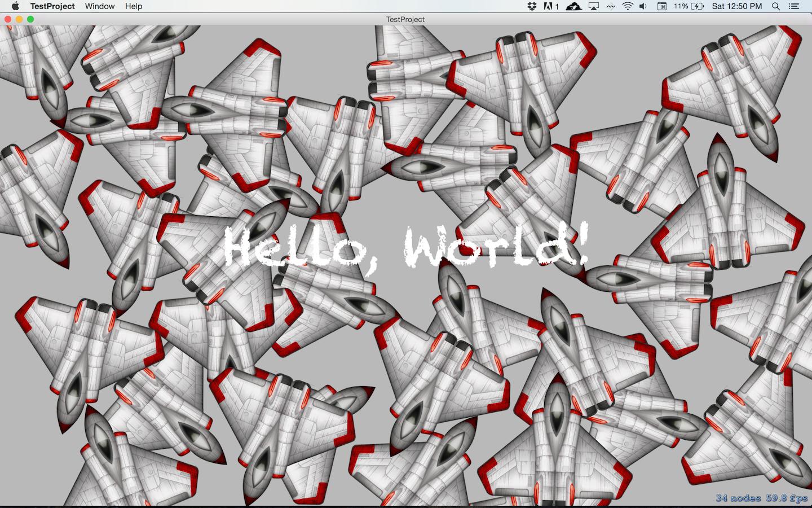Open the battery status showing 11%
812x508 pixels.
pyautogui.click(x=689, y=6)
